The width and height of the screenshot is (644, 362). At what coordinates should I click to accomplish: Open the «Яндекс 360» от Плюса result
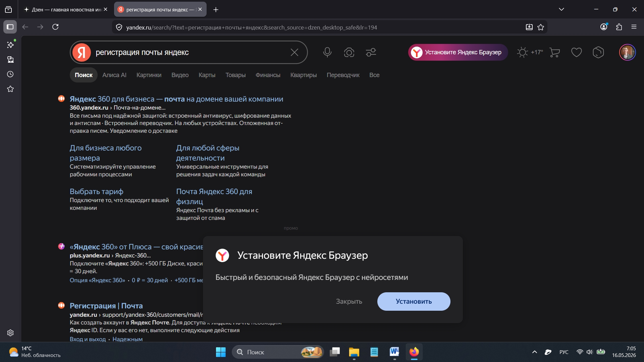tap(136, 247)
